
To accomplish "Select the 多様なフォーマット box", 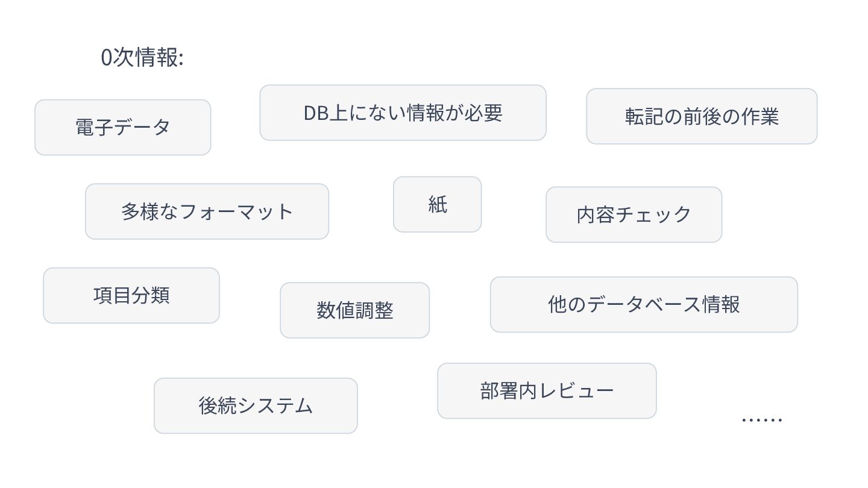I will click(x=207, y=211).
